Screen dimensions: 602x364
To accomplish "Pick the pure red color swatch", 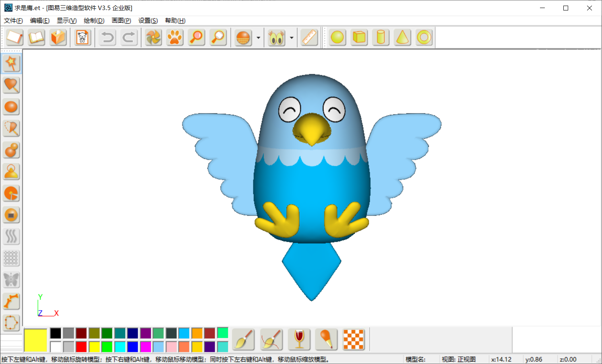I will coord(81,347).
